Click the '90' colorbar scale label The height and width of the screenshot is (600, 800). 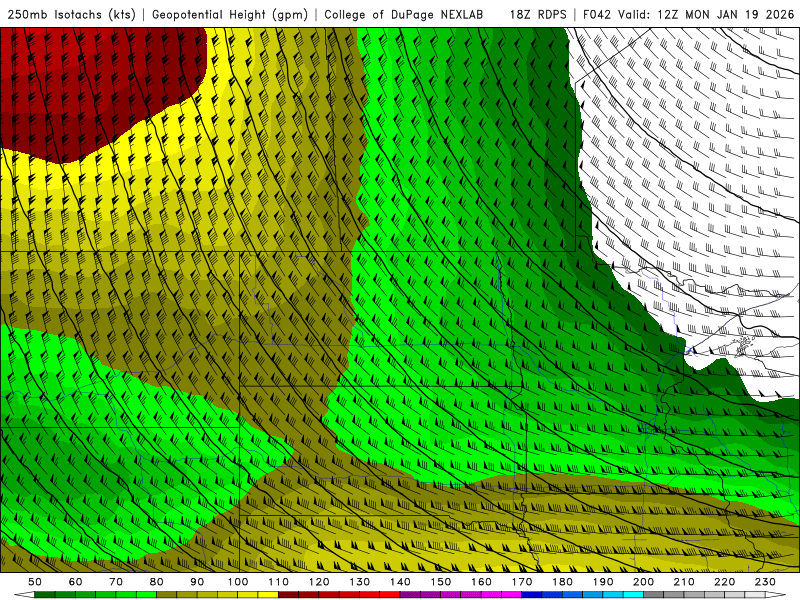[x=197, y=582]
